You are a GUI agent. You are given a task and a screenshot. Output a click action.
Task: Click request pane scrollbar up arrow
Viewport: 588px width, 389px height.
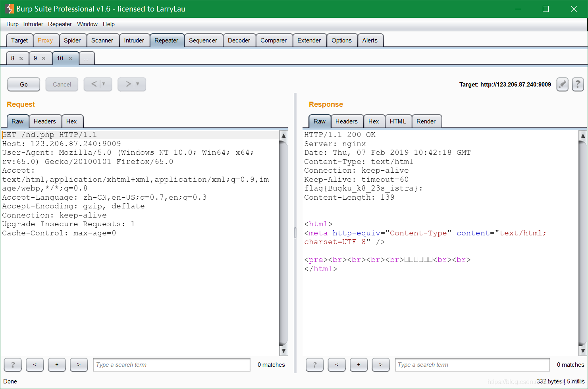283,135
